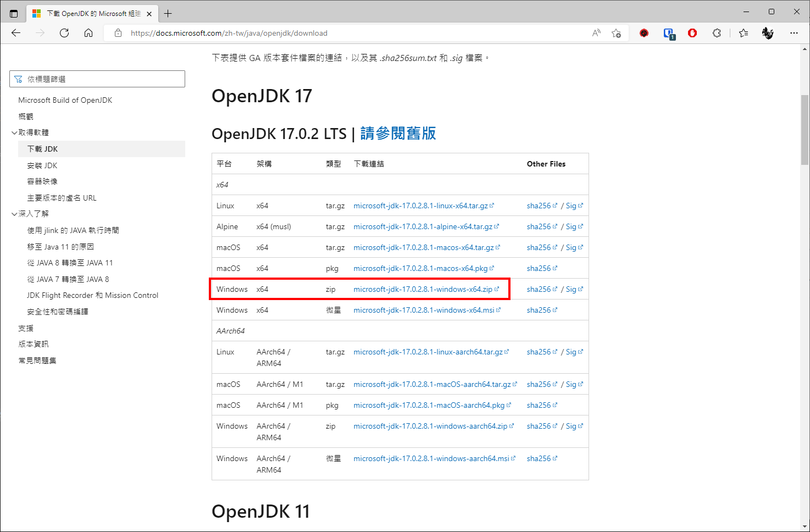
Task: Open a new tab with plus icon
Action: point(168,13)
